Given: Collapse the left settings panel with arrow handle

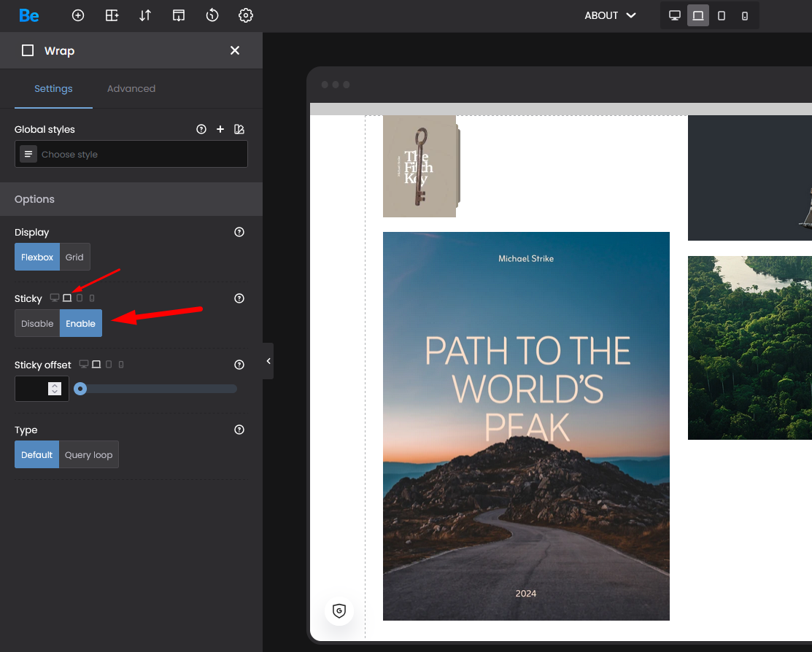Looking at the screenshot, I should point(268,361).
